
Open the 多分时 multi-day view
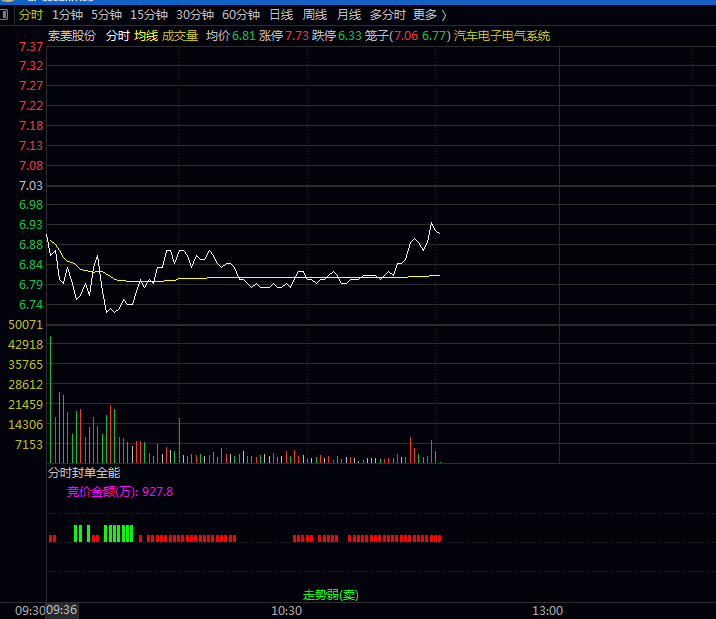point(388,15)
